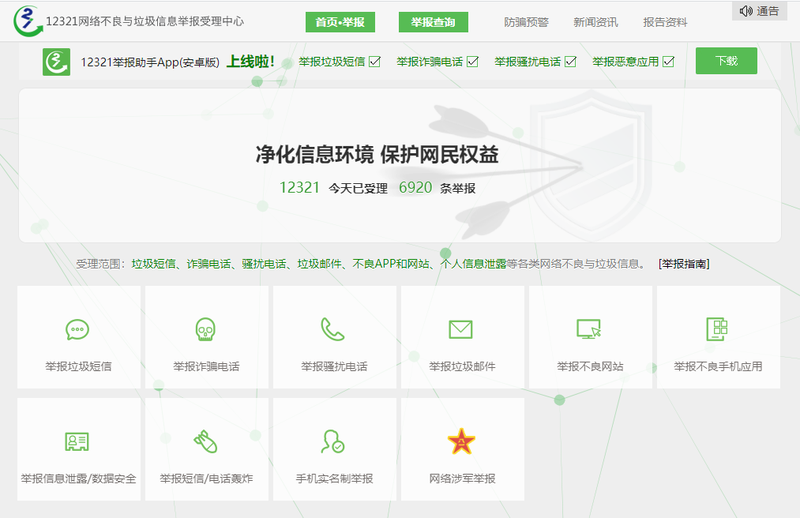
Task: Click 诈骗电话 in scope list
Action: 209,264
